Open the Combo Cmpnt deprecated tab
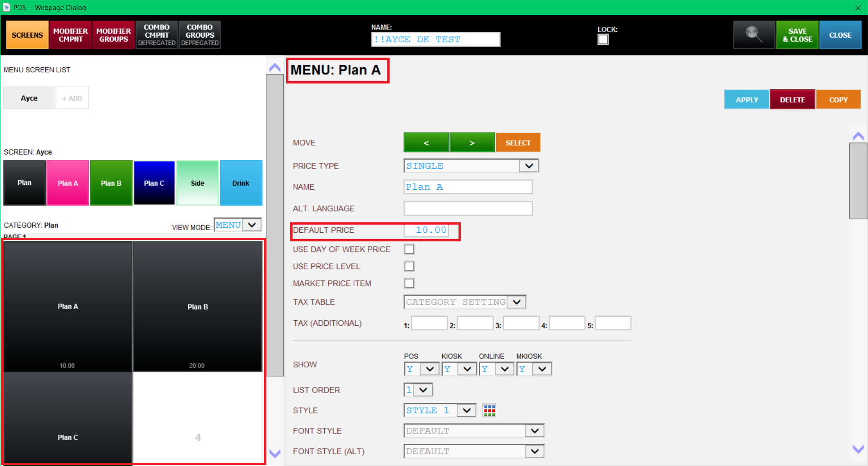This screenshot has width=868, height=466. click(x=156, y=35)
